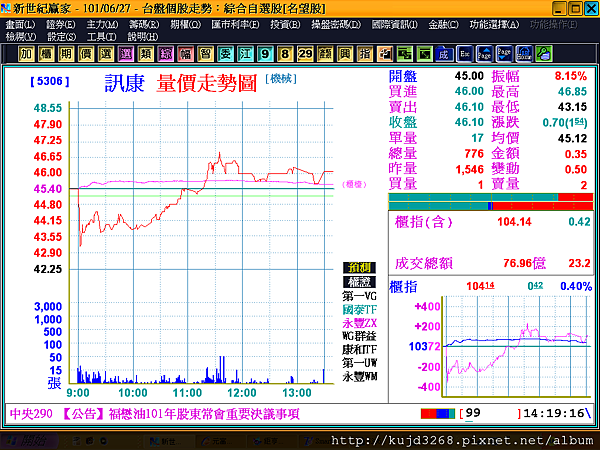Select the WG群益 warrant entry
The image size is (600, 450).
click(x=359, y=336)
